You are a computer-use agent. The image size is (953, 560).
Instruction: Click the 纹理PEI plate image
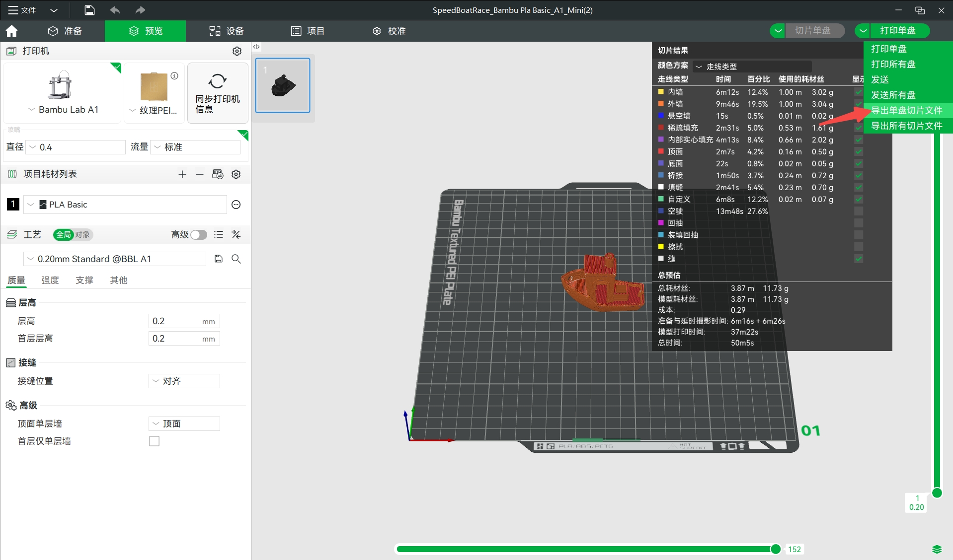(154, 87)
